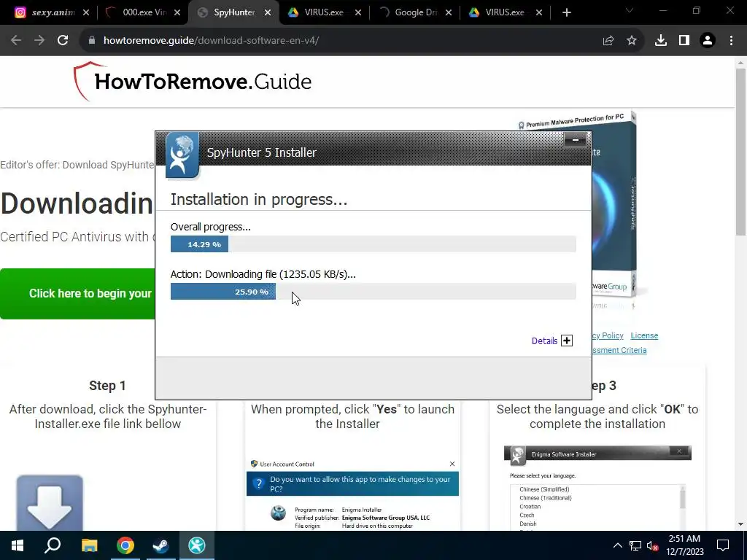Click the Downloading file progress bar at 25.90 %
747x560 pixels.
(373, 292)
